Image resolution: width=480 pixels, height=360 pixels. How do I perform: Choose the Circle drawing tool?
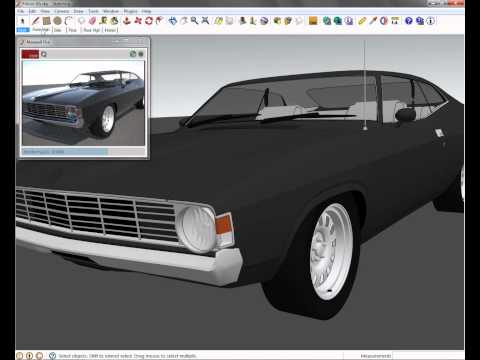pos(58,21)
